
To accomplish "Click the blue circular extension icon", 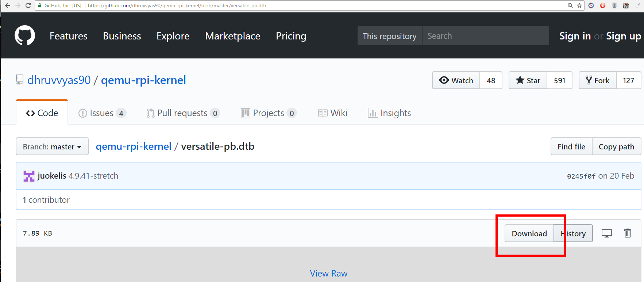I will [x=591, y=5].
